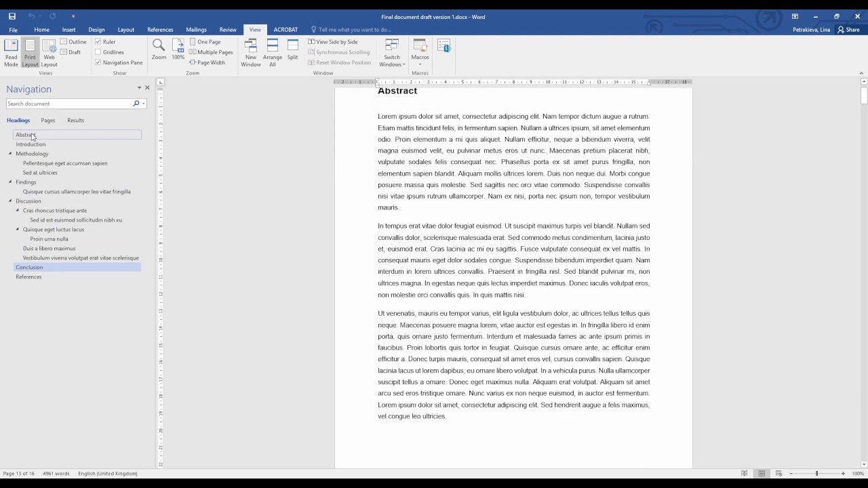The height and width of the screenshot is (488, 868).
Task: Go to the References heading
Action: coord(28,277)
